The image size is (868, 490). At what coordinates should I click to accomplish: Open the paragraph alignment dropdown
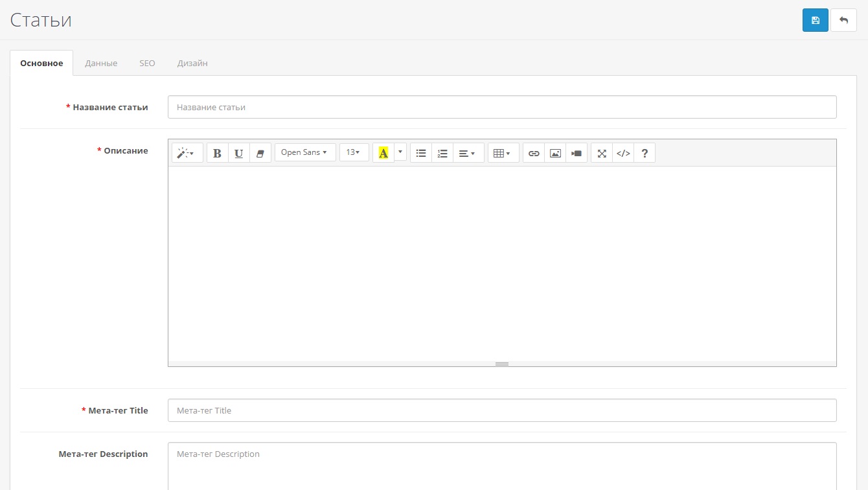(x=468, y=153)
